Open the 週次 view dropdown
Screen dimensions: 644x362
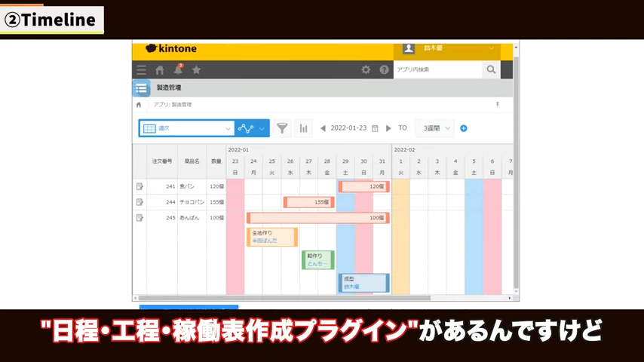pyautogui.click(x=187, y=128)
